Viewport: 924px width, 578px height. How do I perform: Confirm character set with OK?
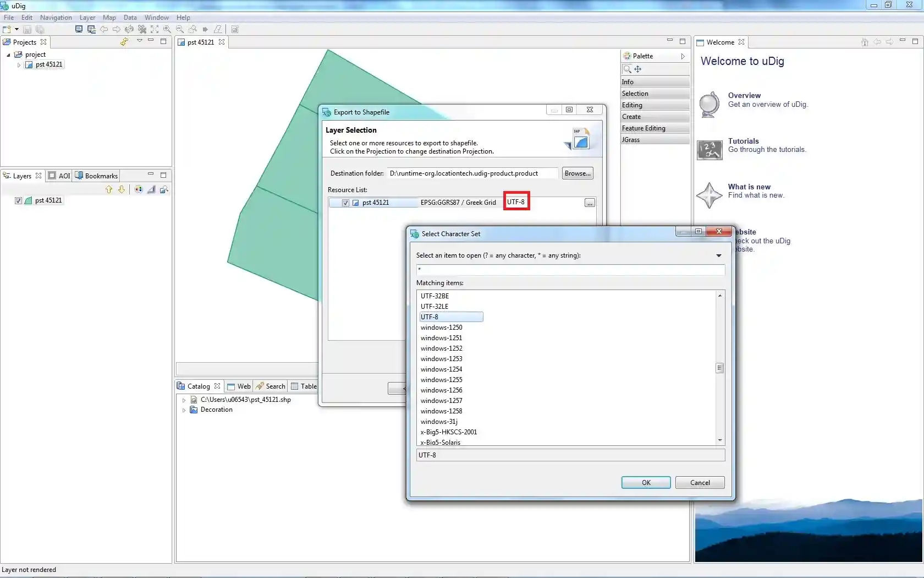coord(646,483)
